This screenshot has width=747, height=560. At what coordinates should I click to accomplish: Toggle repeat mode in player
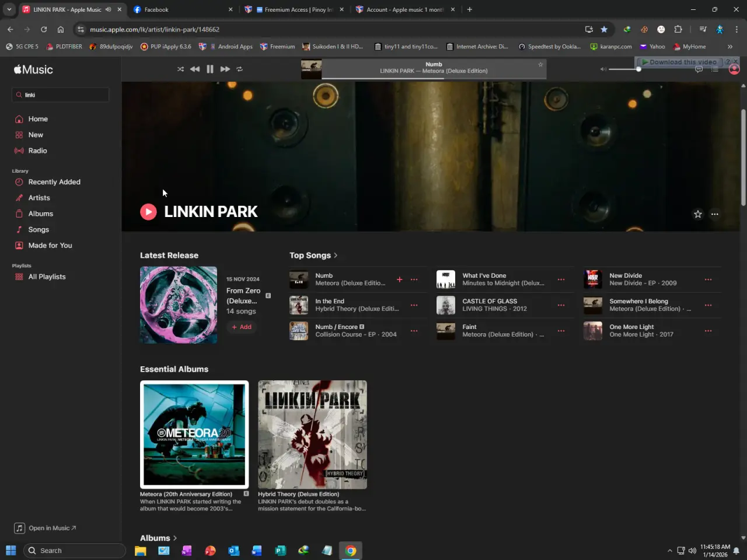pyautogui.click(x=239, y=69)
